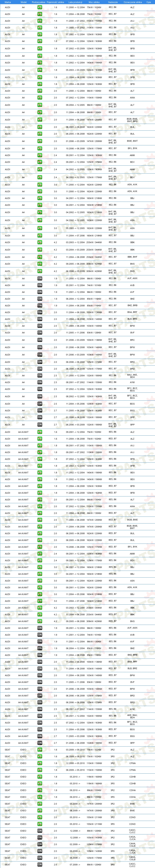Select power 309kW / 420KM in A4 Avant row
The width and height of the screenshot is (155, 868).
(x=94, y=621)
